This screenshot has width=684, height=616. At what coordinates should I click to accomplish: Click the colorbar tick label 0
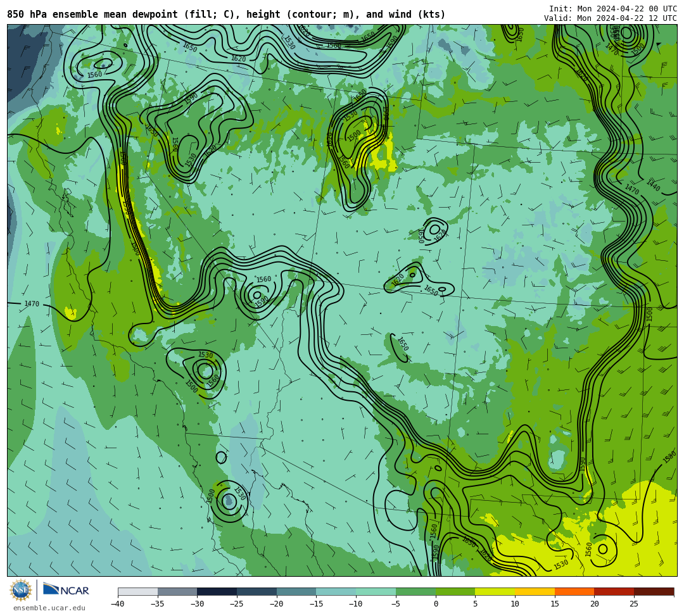coord(436,604)
